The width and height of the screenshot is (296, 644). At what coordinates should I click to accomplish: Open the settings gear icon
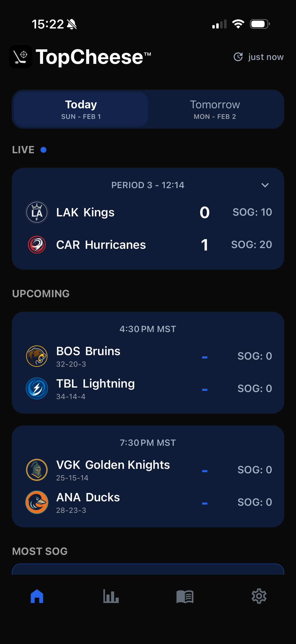(259, 596)
